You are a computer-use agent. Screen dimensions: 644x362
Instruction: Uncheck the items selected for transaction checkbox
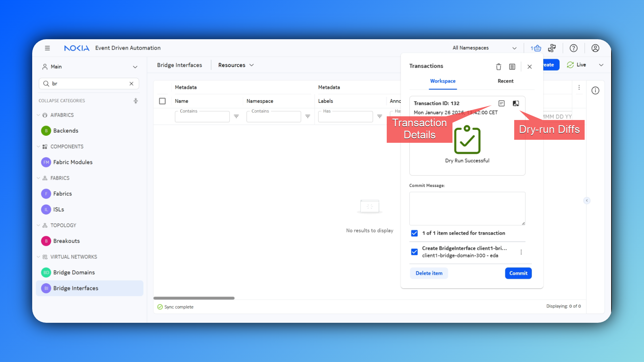[x=415, y=233]
